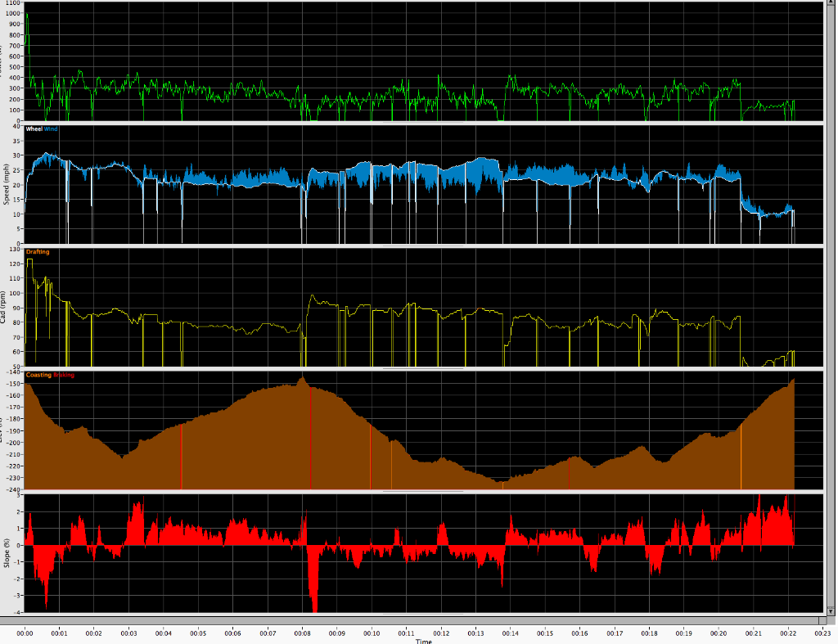Click the divider between speed and cadence charts
This screenshot has height=644, width=838.
(423, 245)
